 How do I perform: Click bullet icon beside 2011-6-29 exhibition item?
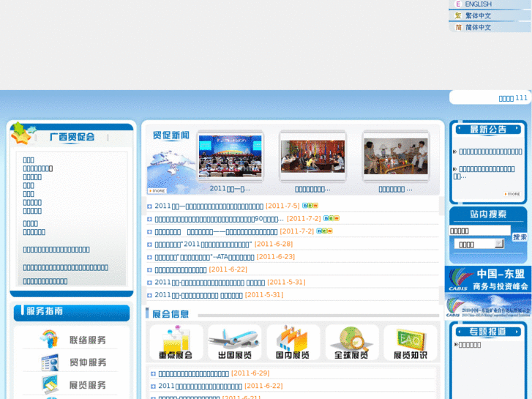point(153,374)
